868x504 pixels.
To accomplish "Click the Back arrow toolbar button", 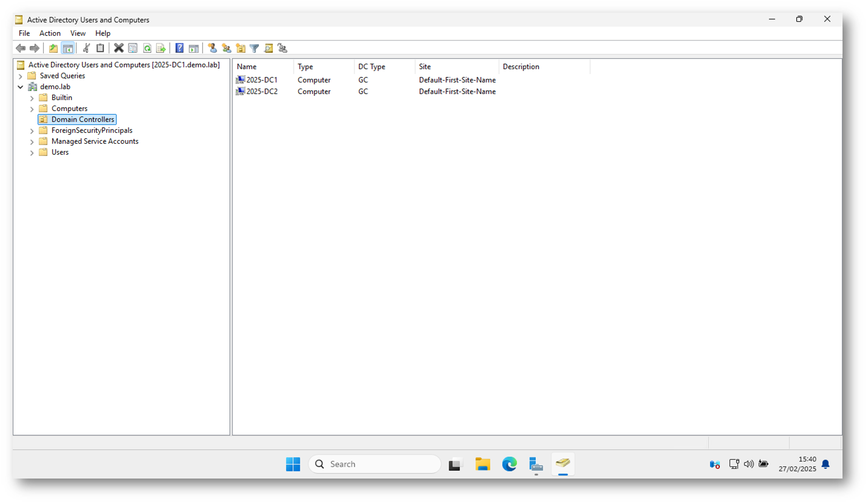I will pos(21,48).
